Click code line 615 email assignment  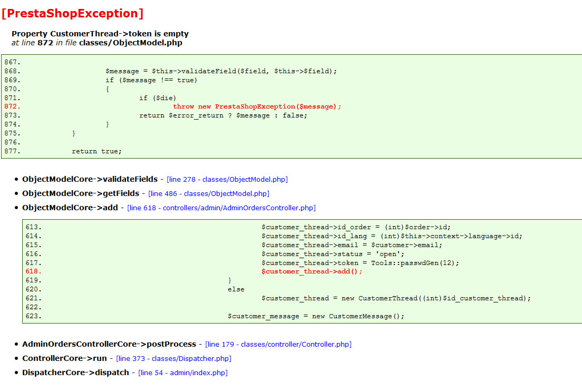pyautogui.click(x=352, y=245)
